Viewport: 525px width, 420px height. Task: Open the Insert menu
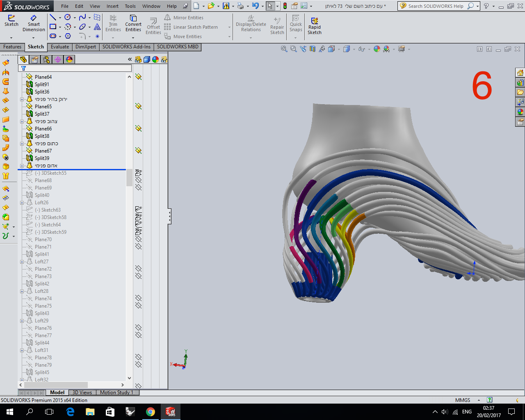tap(112, 6)
